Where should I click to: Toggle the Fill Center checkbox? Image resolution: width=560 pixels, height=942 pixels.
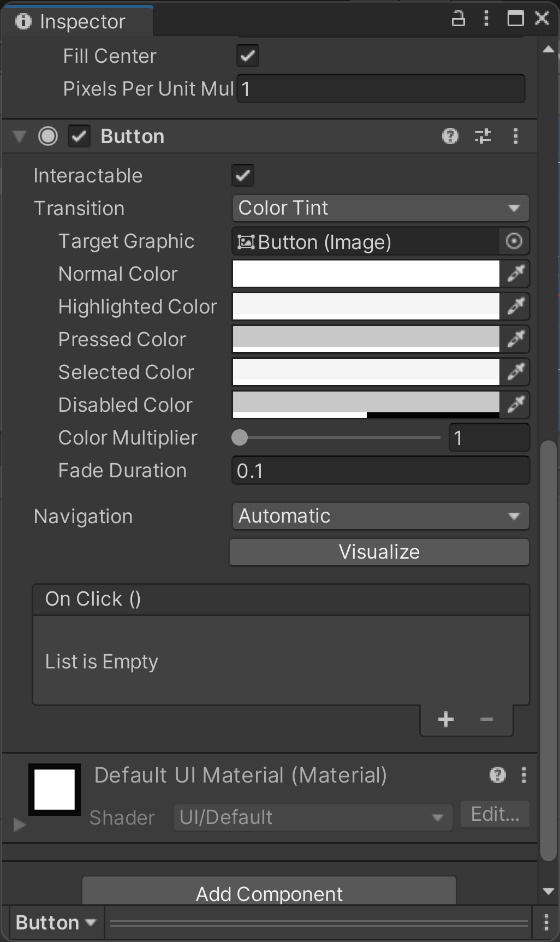248,56
